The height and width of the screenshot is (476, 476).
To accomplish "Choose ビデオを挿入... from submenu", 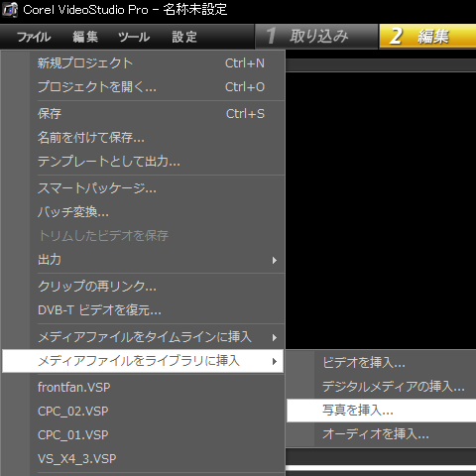I will tap(382, 363).
